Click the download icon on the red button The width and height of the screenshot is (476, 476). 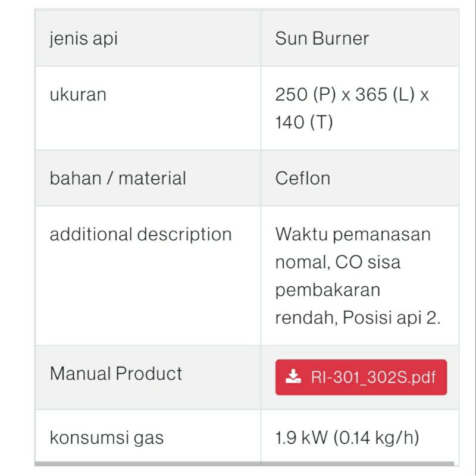click(x=293, y=377)
